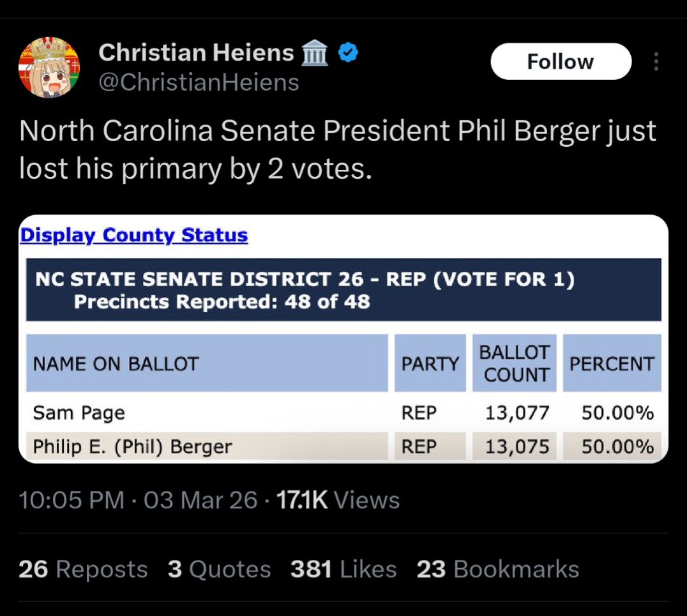View the 381 Likes list
The image size is (687, 616).
click(x=343, y=569)
